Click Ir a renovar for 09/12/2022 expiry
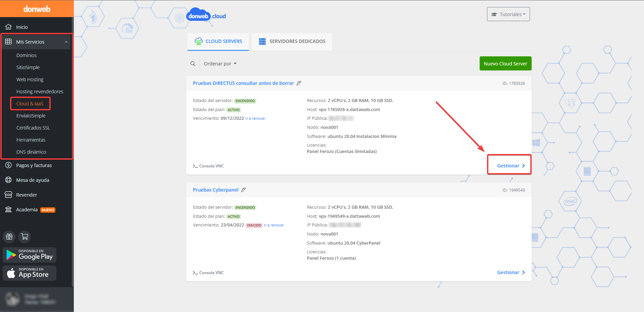This screenshot has height=312, width=644. click(255, 118)
